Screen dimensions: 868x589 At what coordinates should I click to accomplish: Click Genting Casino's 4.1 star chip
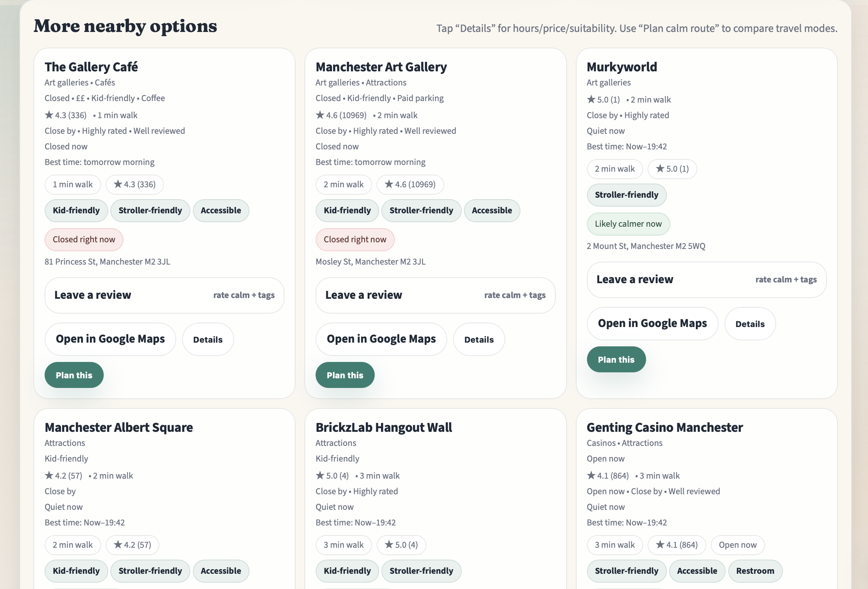[x=677, y=544]
